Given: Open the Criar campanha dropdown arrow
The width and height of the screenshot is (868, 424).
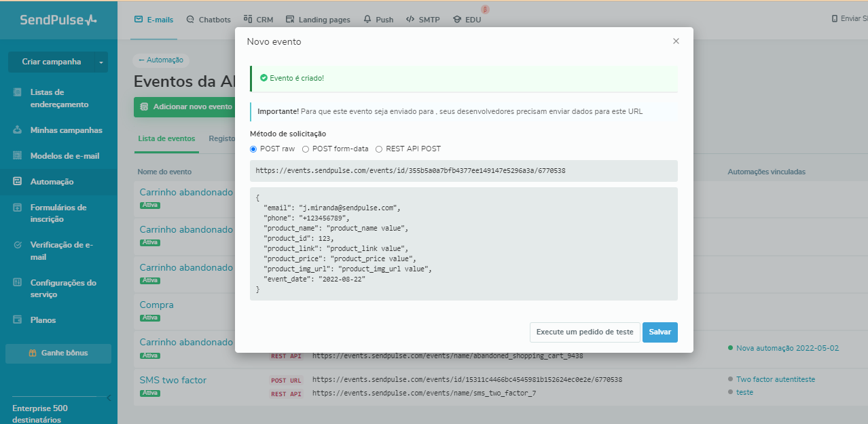Looking at the screenshot, I should (101, 62).
